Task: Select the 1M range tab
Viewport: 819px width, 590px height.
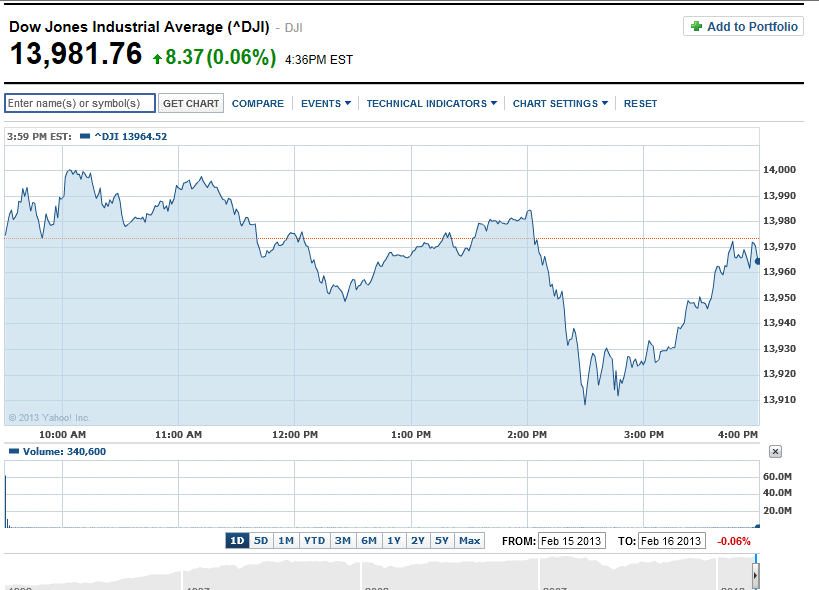Action: tap(286, 540)
